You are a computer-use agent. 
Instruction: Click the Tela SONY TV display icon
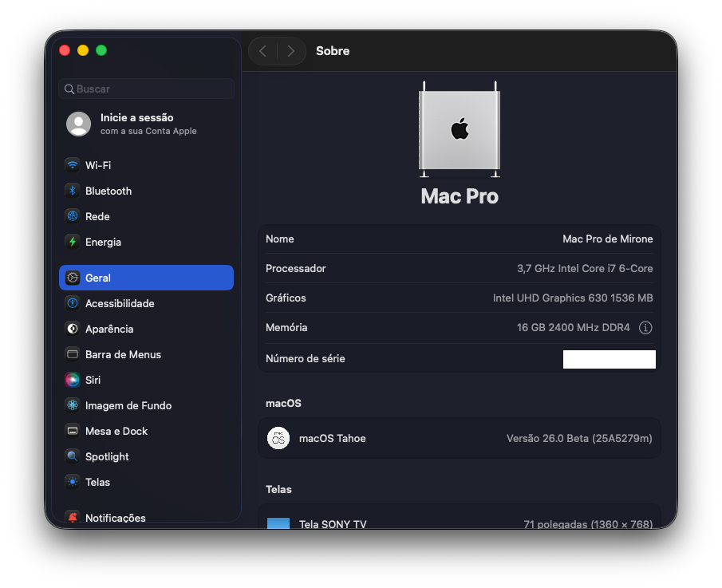278,523
